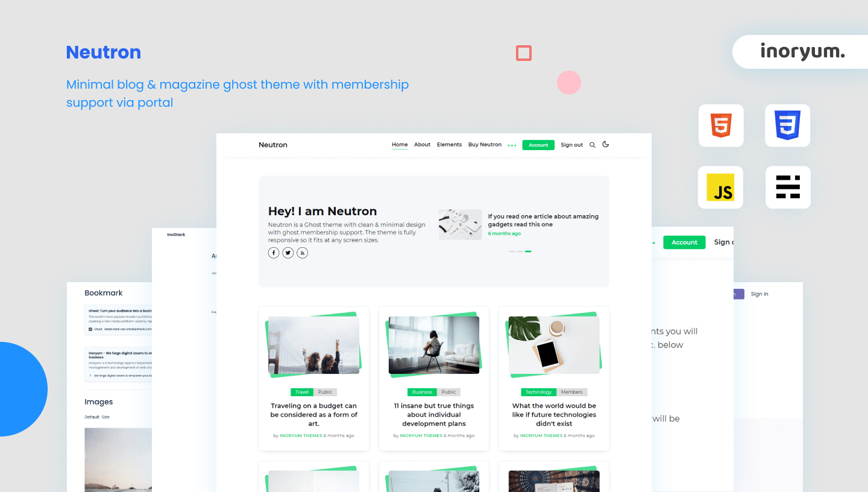Screen dimensions: 868x492
Task: Open the mandala pattern post image
Action: coord(554,481)
